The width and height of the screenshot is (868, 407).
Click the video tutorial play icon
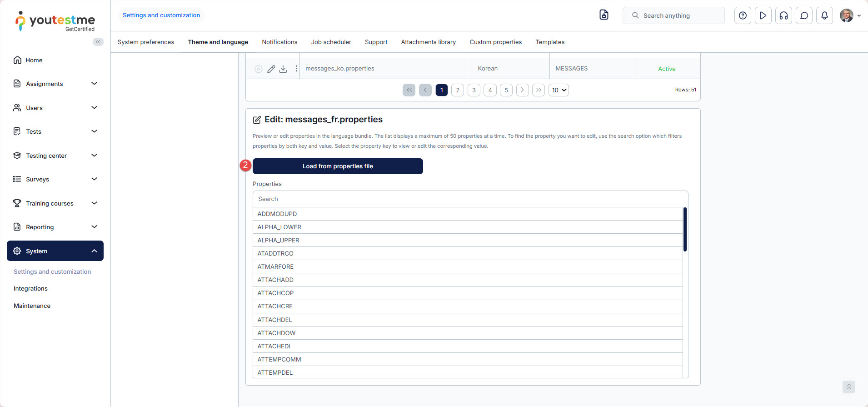coord(763,15)
